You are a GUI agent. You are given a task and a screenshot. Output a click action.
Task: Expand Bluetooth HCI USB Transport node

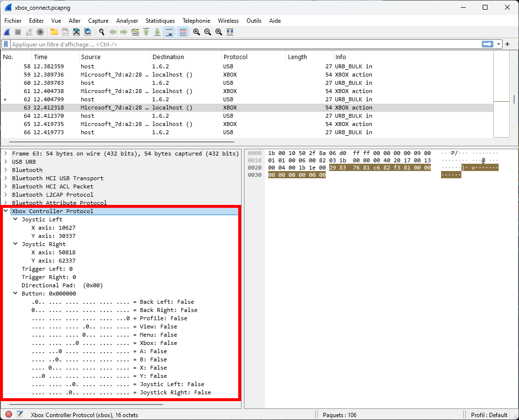(6, 178)
